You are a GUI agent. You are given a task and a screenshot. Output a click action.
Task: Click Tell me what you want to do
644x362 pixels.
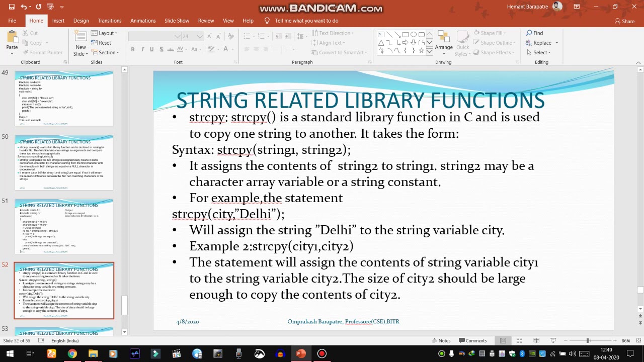tap(306, 21)
